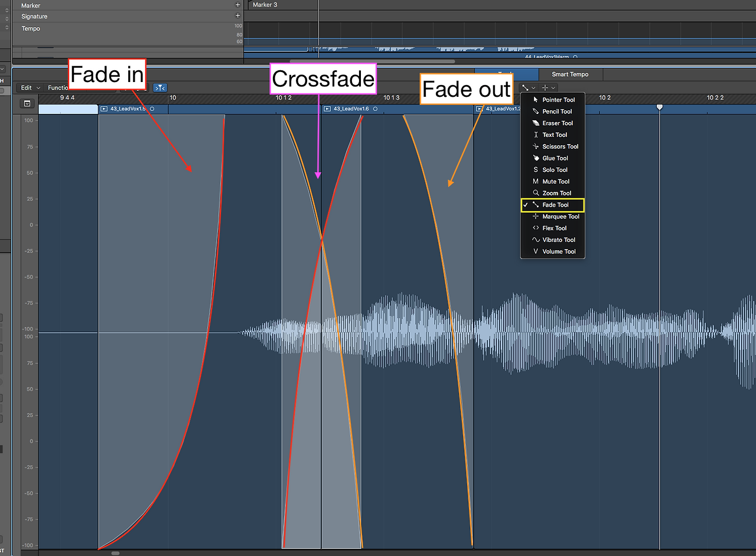This screenshot has width=756, height=556.
Task: Click the editor's bottom horizontal scrollbar thumb
Action: coord(115,553)
